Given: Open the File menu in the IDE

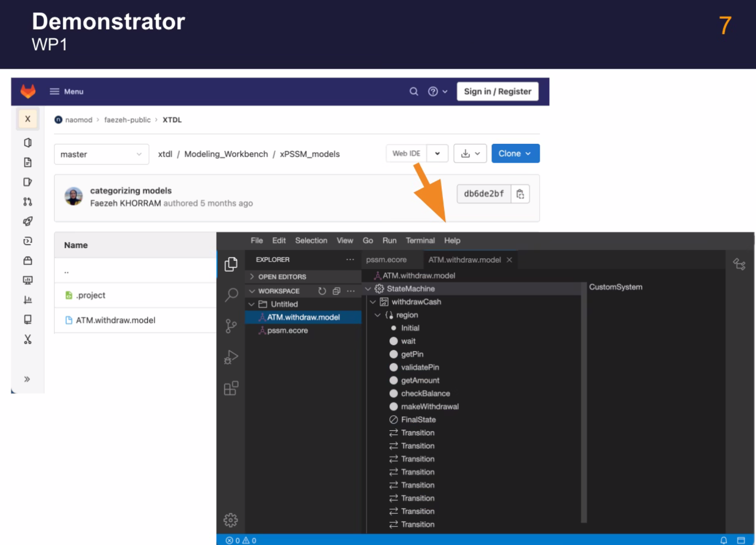Looking at the screenshot, I should (257, 240).
